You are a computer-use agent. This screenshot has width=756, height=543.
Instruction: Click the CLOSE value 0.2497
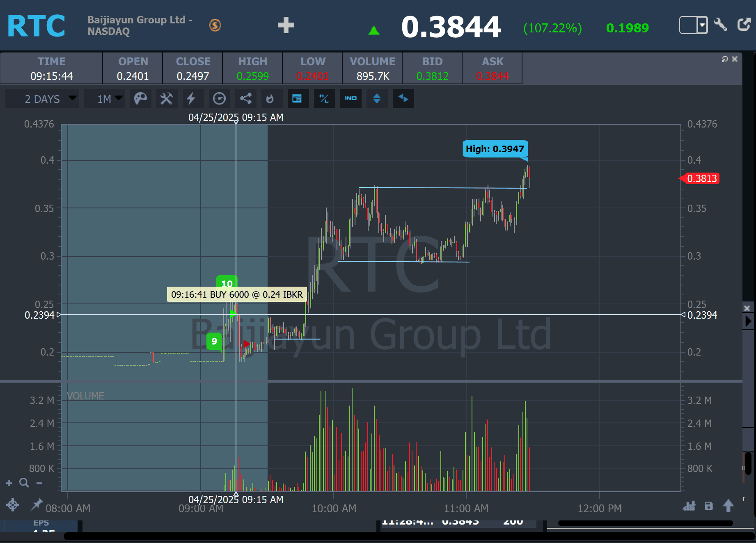pyautogui.click(x=193, y=76)
